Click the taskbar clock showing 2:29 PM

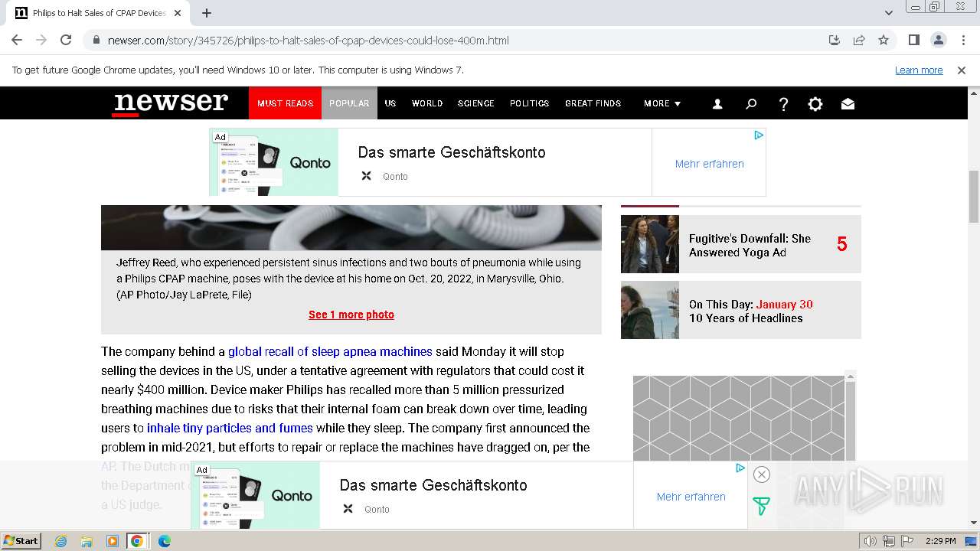point(940,541)
